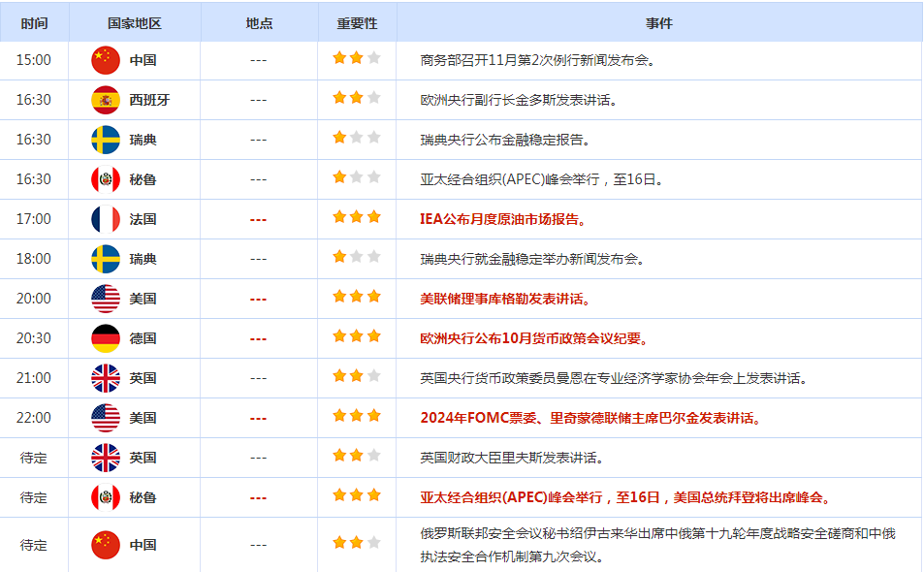Click the one-star rating in the 16:30 瑞典 row
This screenshot has width=924, height=572.
coord(357,138)
